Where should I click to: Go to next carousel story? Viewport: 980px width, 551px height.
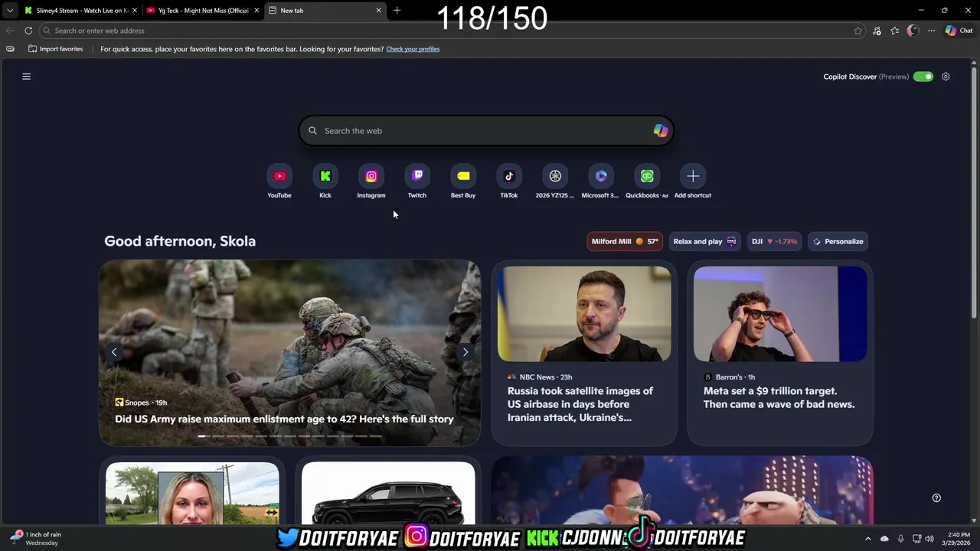tap(465, 352)
